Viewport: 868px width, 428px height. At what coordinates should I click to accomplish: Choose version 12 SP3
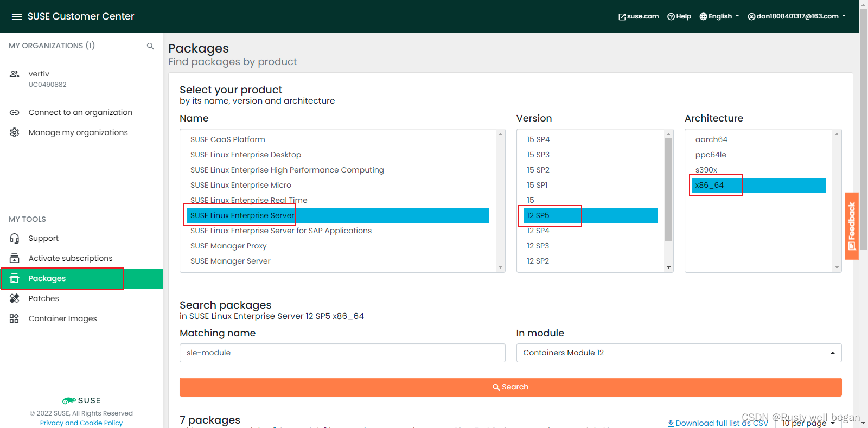pyautogui.click(x=590, y=246)
